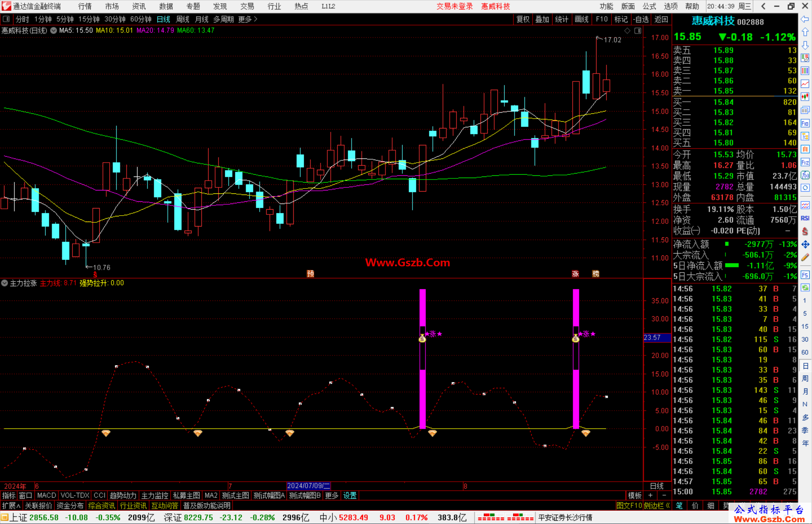Switch to the 60分钟 chart tab
812x524 pixels.
click(x=141, y=19)
